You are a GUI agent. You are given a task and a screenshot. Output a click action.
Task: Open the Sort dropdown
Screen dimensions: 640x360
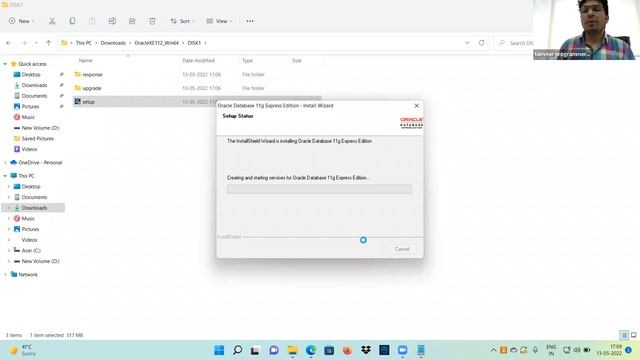tap(182, 21)
